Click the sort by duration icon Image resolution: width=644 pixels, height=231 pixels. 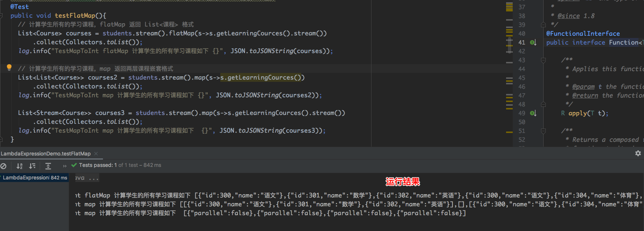point(32,166)
